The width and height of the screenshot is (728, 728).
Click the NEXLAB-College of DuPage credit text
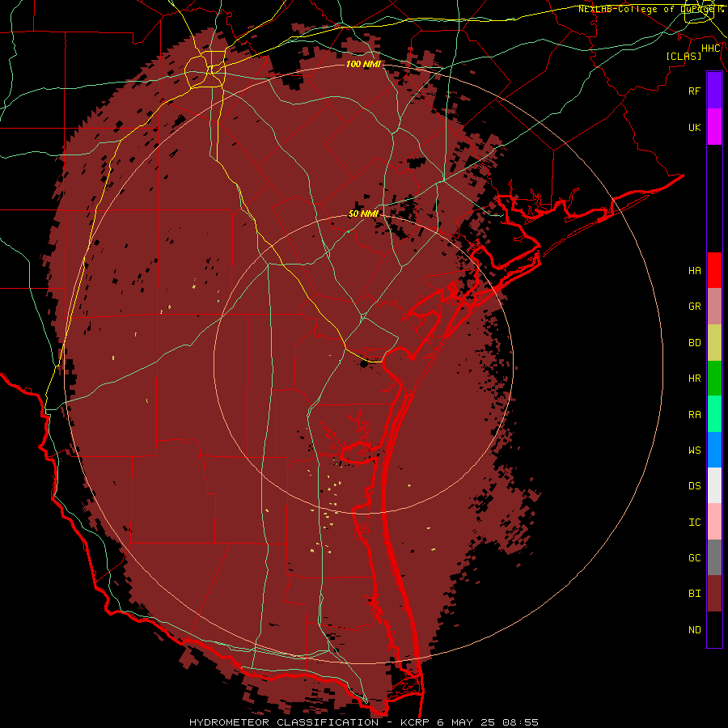[x=650, y=9]
